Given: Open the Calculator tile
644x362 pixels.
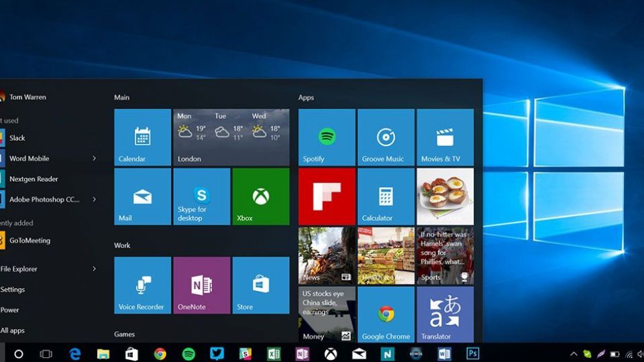Looking at the screenshot, I should pos(386,196).
